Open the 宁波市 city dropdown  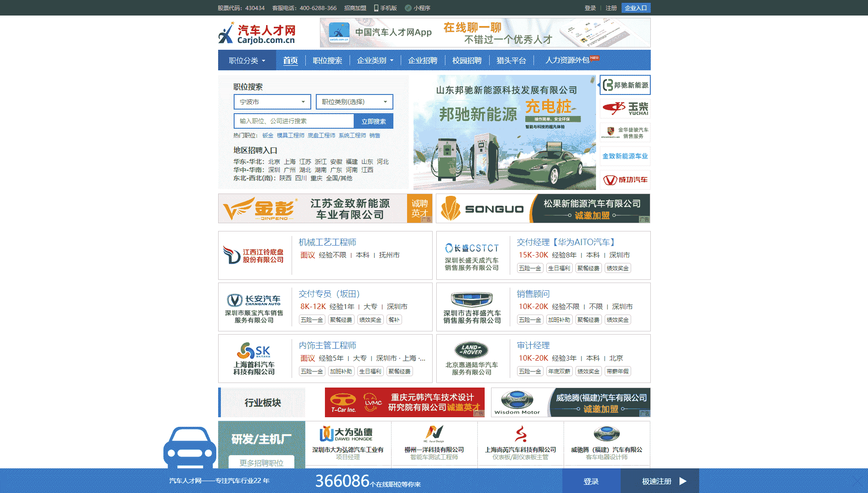(x=272, y=102)
